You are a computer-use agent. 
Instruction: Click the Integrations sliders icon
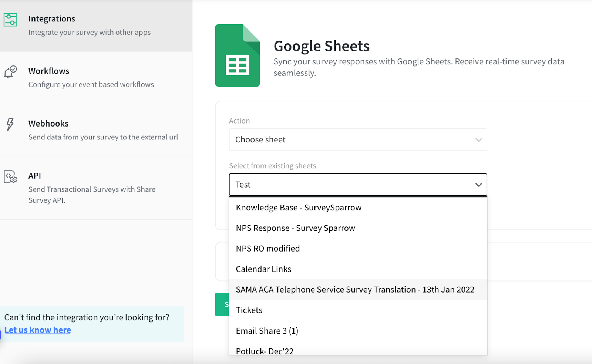10,20
